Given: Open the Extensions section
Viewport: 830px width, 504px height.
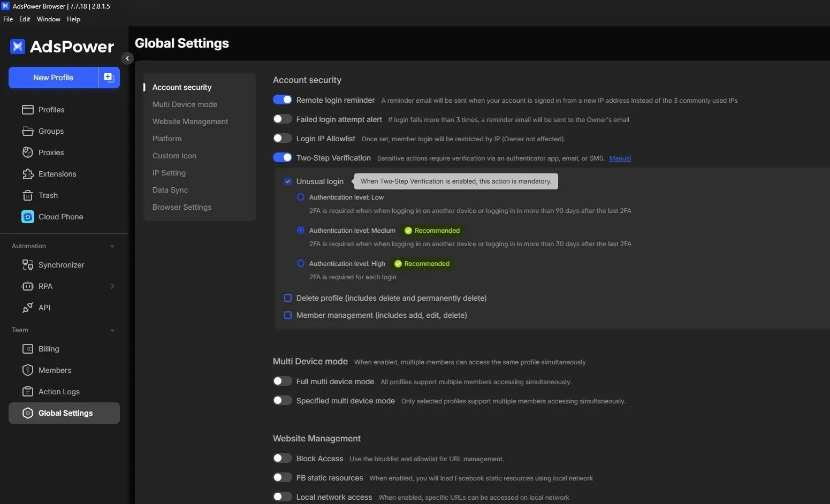Looking at the screenshot, I should click(56, 174).
